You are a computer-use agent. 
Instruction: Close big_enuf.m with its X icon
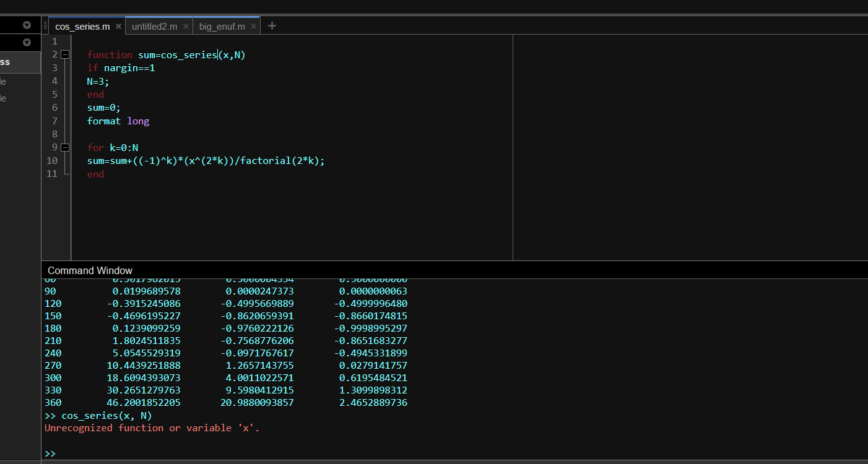[253, 27]
